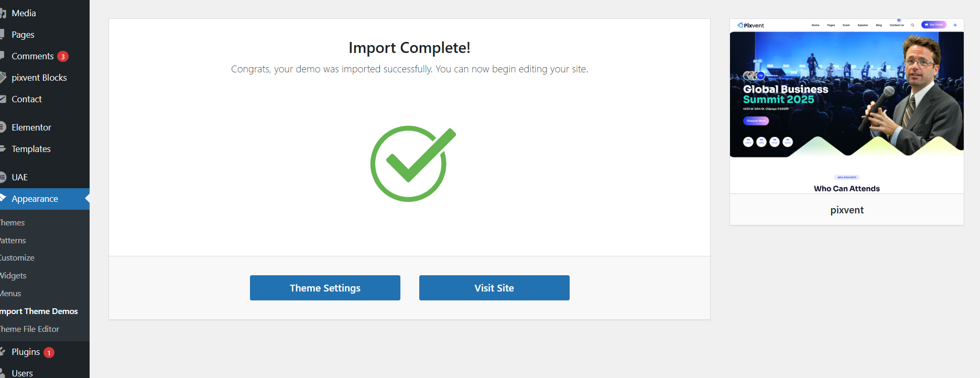Viewport: 980px width, 378px height.
Task: Open the Theme File Editor
Action: pyautogui.click(x=29, y=329)
